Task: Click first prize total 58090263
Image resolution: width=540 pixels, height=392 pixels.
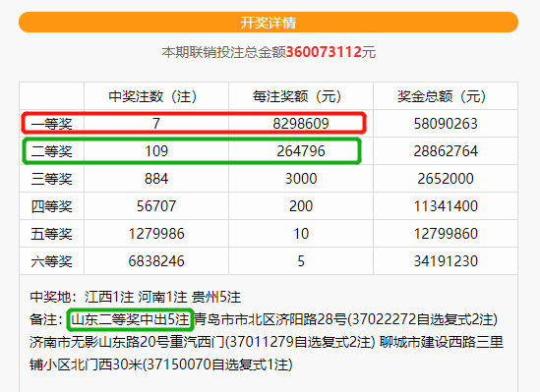Action: (446, 124)
